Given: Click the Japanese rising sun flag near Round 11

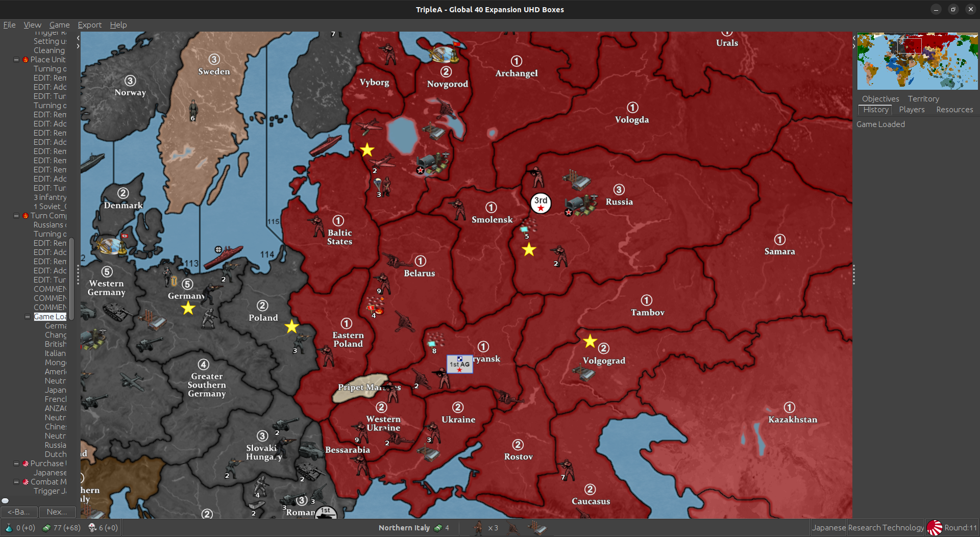Looking at the screenshot, I should tap(935, 528).
